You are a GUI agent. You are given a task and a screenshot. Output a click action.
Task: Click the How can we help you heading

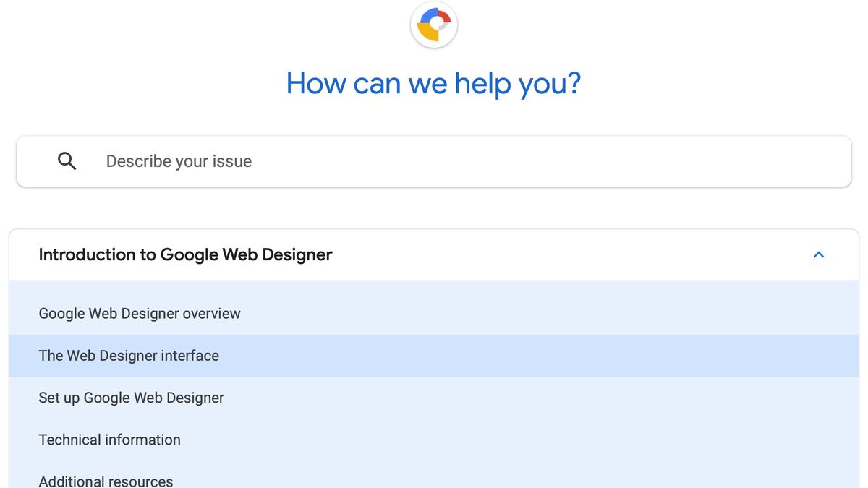[x=433, y=83]
